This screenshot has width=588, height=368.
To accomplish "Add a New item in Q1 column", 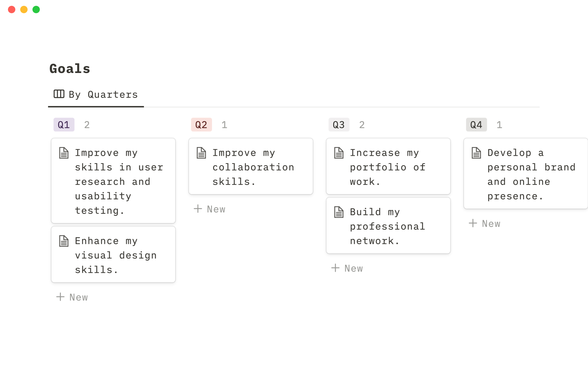I will [72, 297].
